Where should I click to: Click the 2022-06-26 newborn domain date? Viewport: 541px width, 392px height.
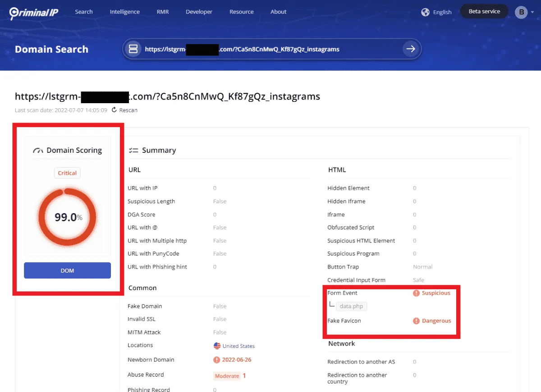point(237,360)
